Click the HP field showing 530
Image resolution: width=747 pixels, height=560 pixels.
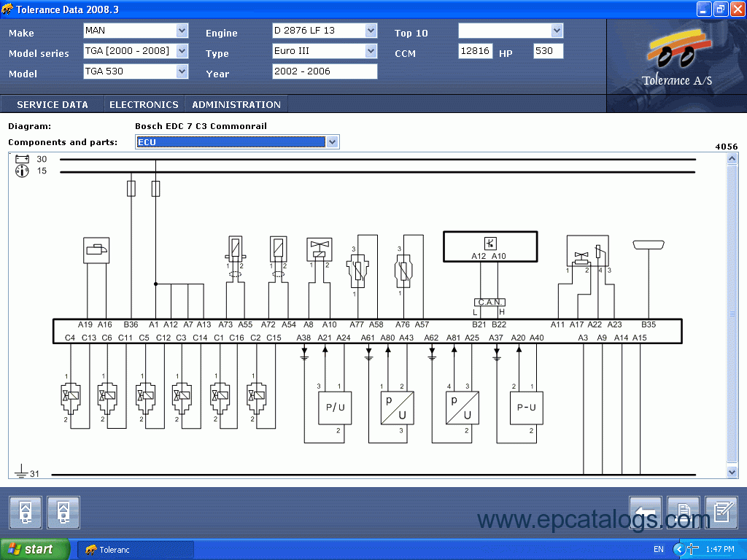tap(549, 51)
